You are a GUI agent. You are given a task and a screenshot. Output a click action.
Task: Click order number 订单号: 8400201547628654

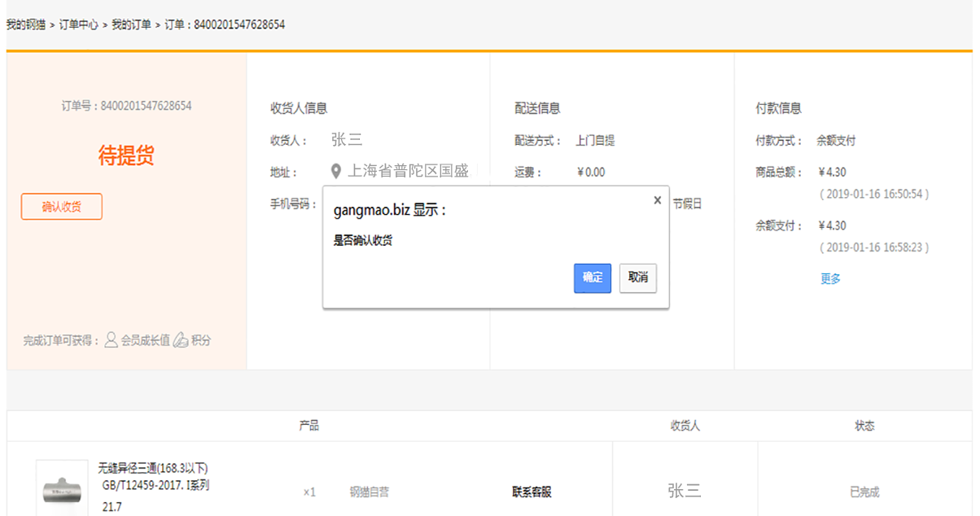(x=126, y=106)
